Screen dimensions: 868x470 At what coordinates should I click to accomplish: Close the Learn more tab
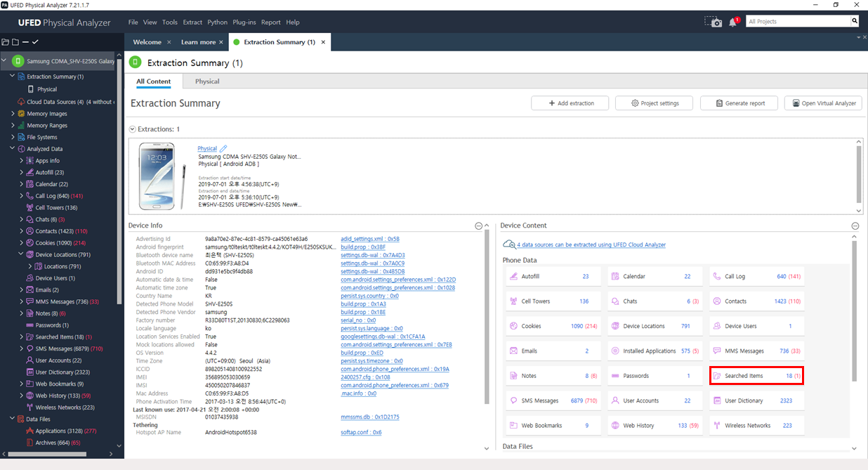(x=221, y=42)
